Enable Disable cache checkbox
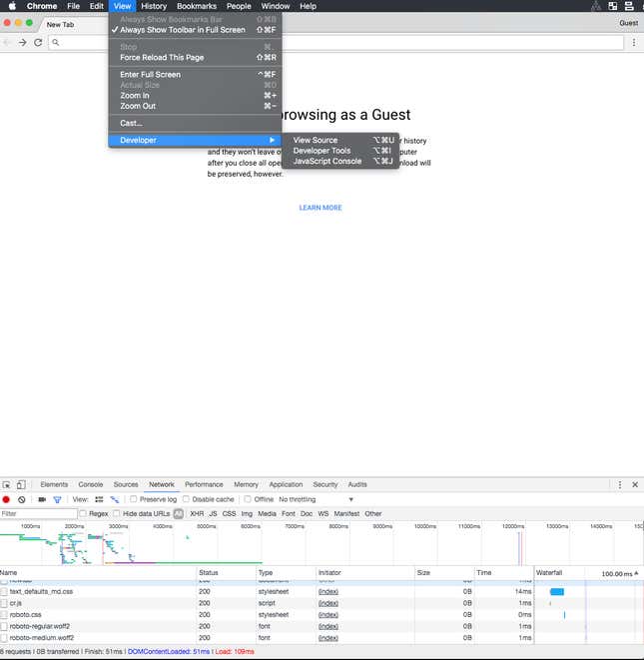 click(186, 499)
